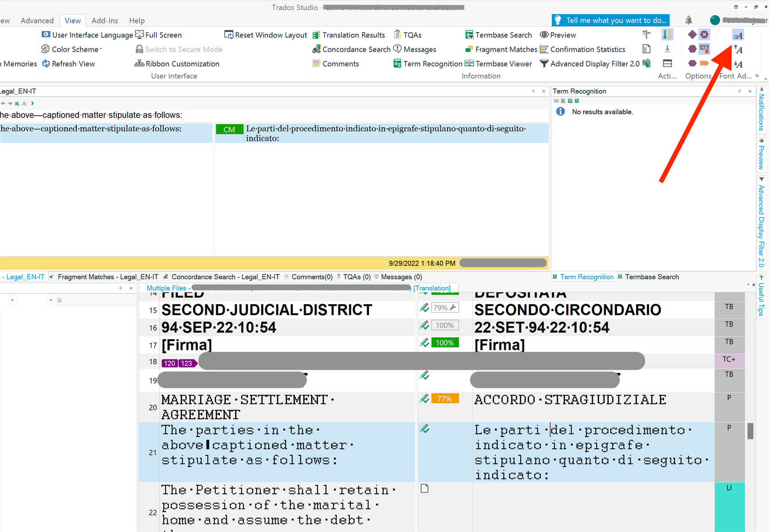The image size is (769, 532).
Task: Click the status icon of segment 15
Action: click(x=424, y=308)
